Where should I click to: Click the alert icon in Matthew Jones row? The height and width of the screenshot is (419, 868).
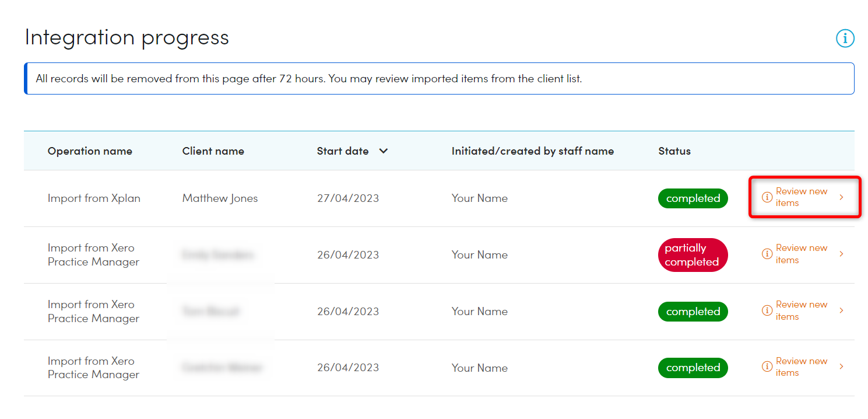pyautogui.click(x=767, y=197)
